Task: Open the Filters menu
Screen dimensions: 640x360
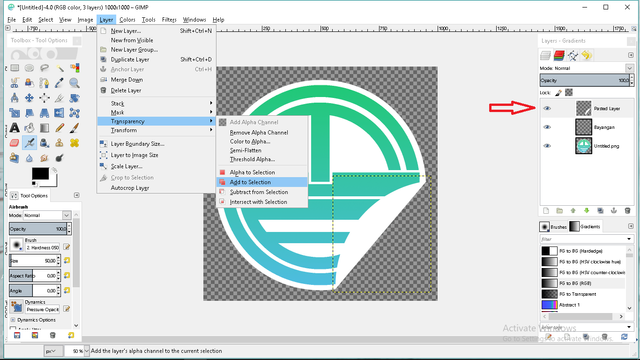Action: click(x=169, y=20)
